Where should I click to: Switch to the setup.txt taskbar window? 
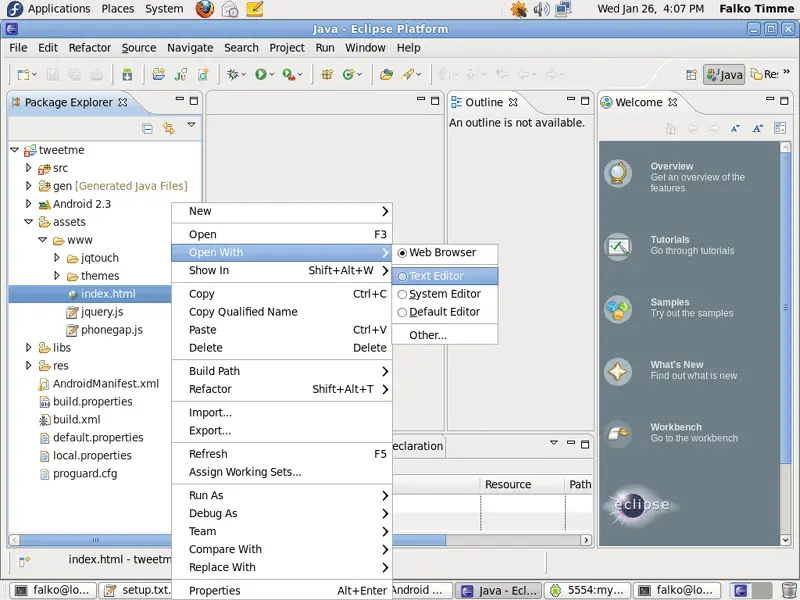tap(137, 590)
